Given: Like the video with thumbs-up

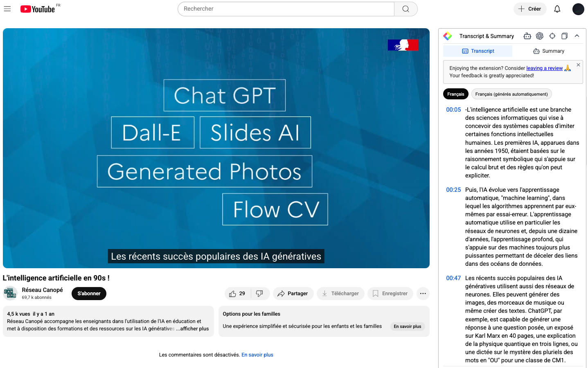Looking at the screenshot, I should [x=237, y=294].
